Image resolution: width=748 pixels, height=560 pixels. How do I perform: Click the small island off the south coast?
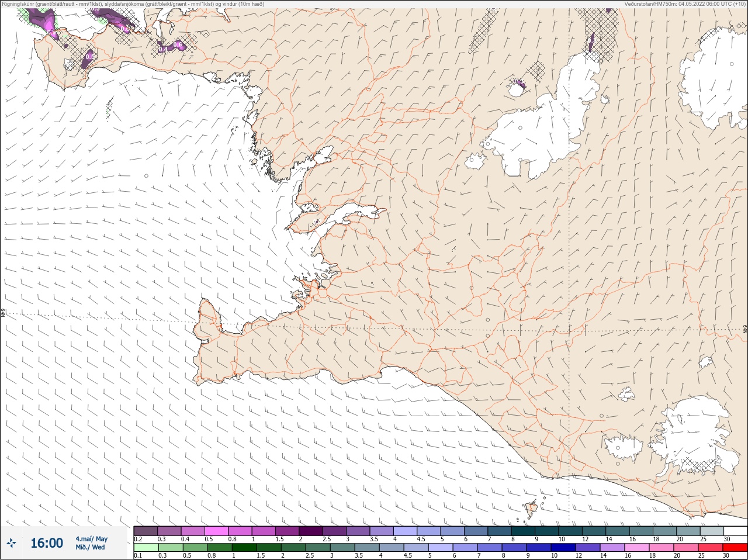[x=532, y=509]
